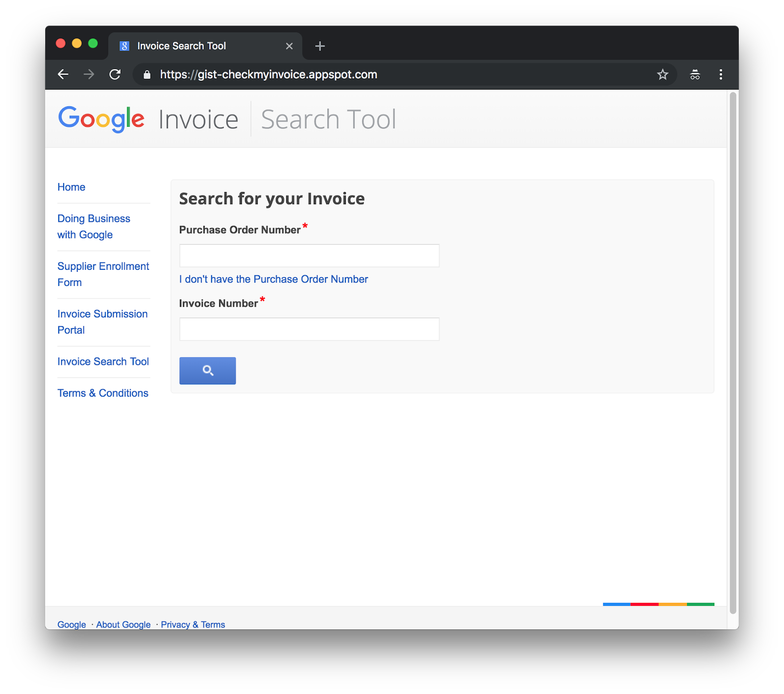784x694 pixels.
Task: Click the magnifier search button
Action: click(x=207, y=371)
